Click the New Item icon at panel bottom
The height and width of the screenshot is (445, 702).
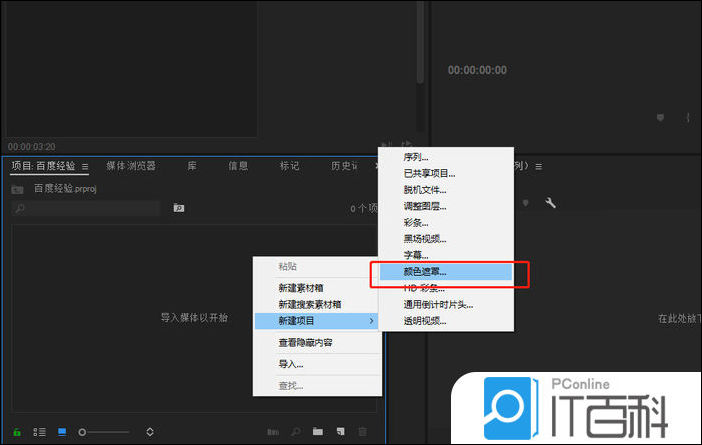click(340, 432)
